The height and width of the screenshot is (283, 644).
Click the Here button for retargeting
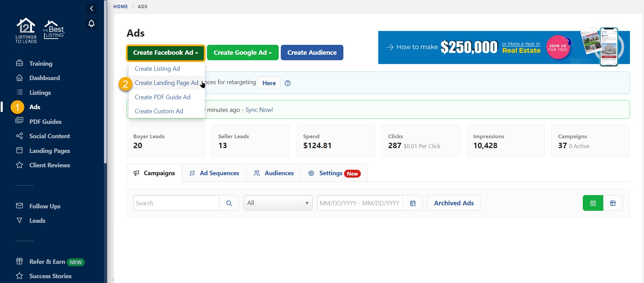point(269,83)
